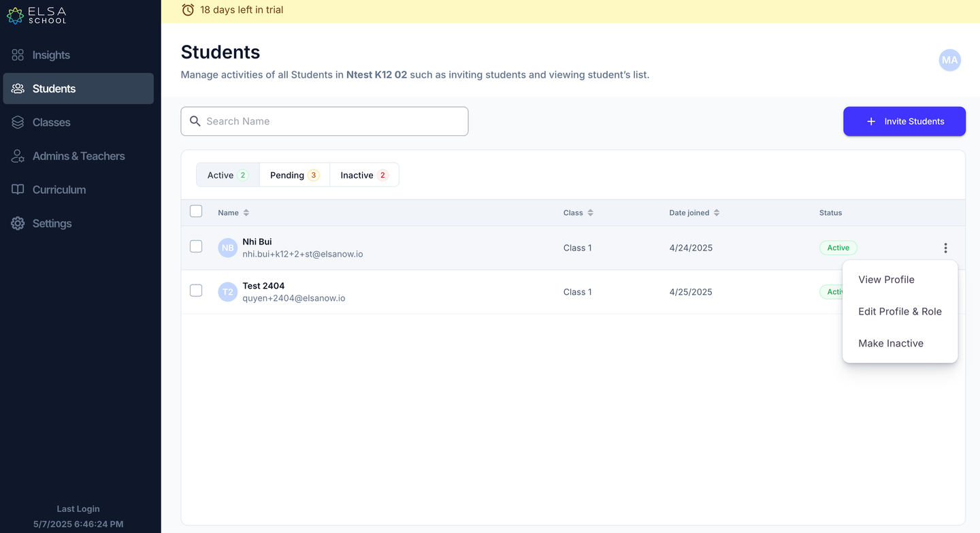980x533 pixels.
Task: Click the ELSA School logo
Action: [x=37, y=16]
